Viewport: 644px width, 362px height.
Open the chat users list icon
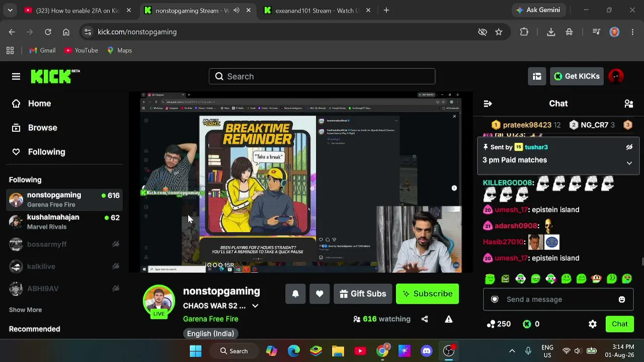pyautogui.click(x=628, y=104)
